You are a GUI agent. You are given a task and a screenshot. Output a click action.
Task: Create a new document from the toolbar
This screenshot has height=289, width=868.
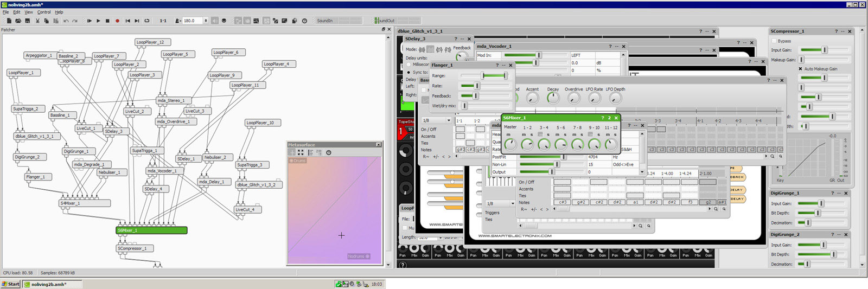coord(9,21)
